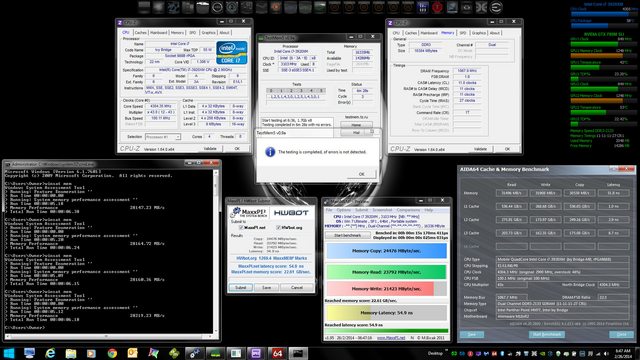Image resolution: width=640 pixels, height=360 pixels.
Task: Click Start benchmark in MaxxMEM
Action: coord(348,236)
